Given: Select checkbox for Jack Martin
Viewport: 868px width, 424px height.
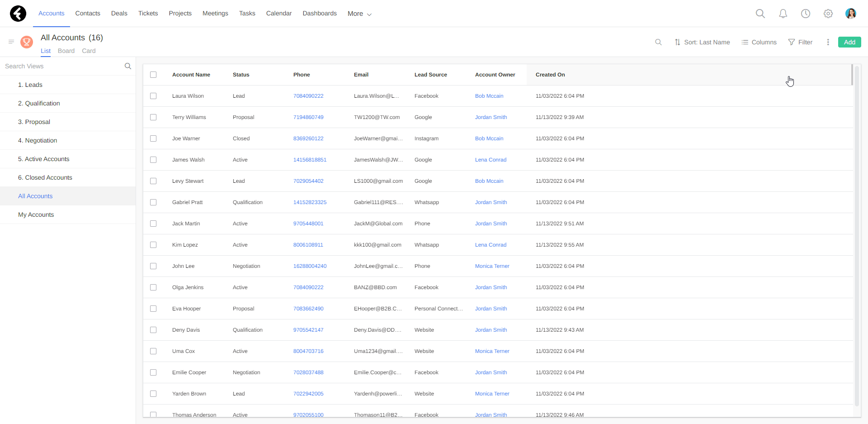Looking at the screenshot, I should [x=153, y=224].
